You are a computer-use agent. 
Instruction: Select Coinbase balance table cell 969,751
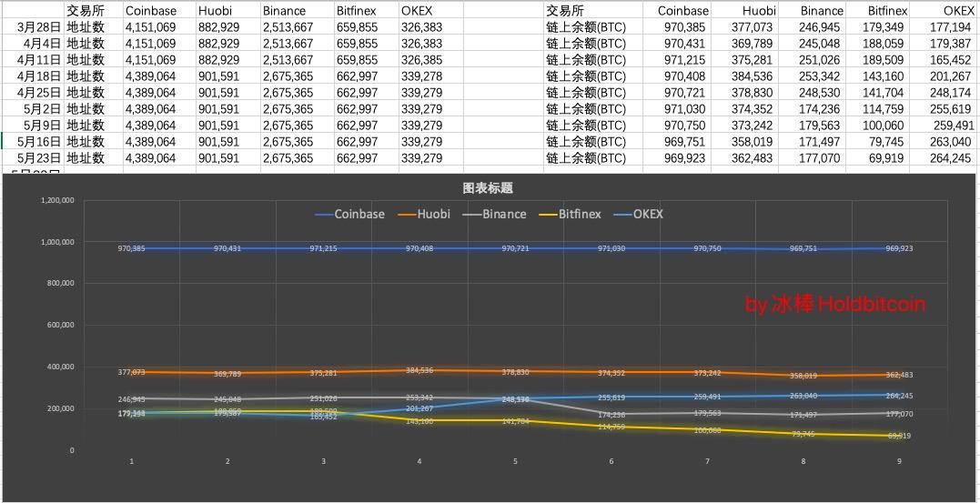677,141
